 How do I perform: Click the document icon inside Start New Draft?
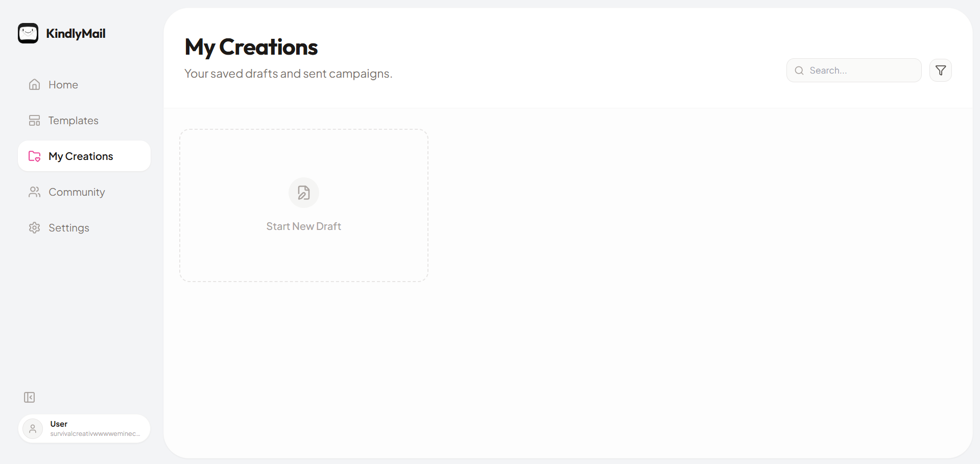(x=303, y=193)
